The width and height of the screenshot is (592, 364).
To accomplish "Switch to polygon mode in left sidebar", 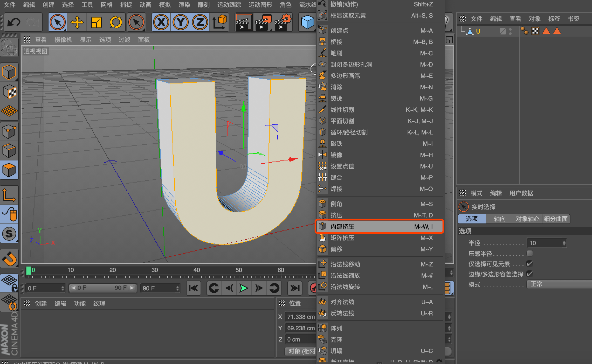I will (x=9, y=170).
